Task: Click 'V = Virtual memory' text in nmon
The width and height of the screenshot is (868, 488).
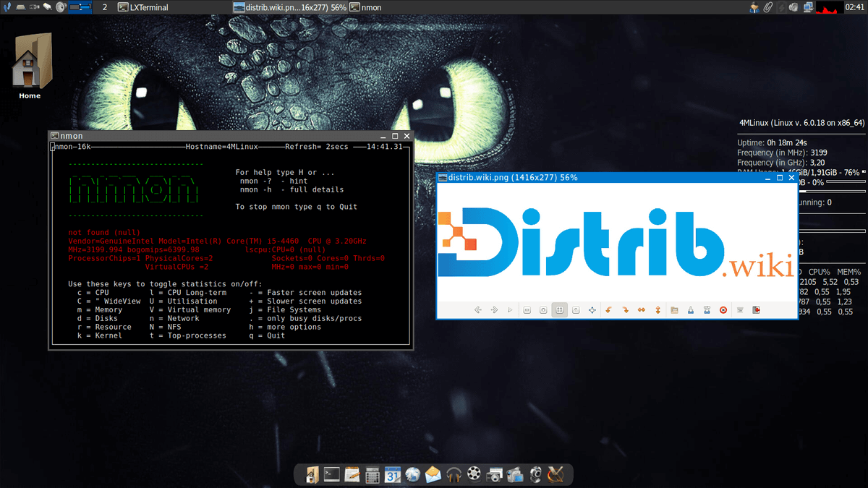Action: click(190, 310)
